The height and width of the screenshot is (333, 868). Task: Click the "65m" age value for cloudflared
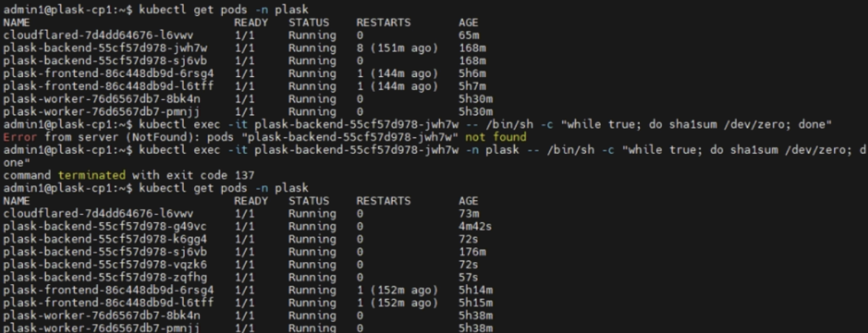click(468, 35)
